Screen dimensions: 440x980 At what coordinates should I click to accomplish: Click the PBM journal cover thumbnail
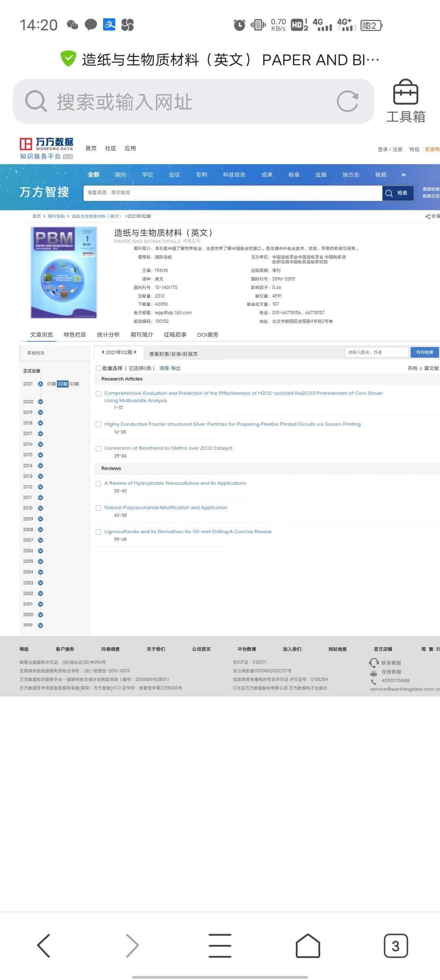point(64,273)
